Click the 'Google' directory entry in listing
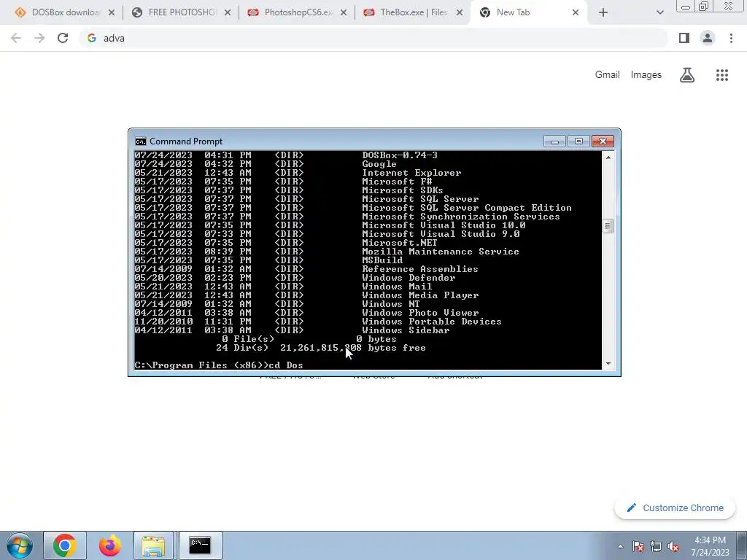 pyautogui.click(x=379, y=164)
